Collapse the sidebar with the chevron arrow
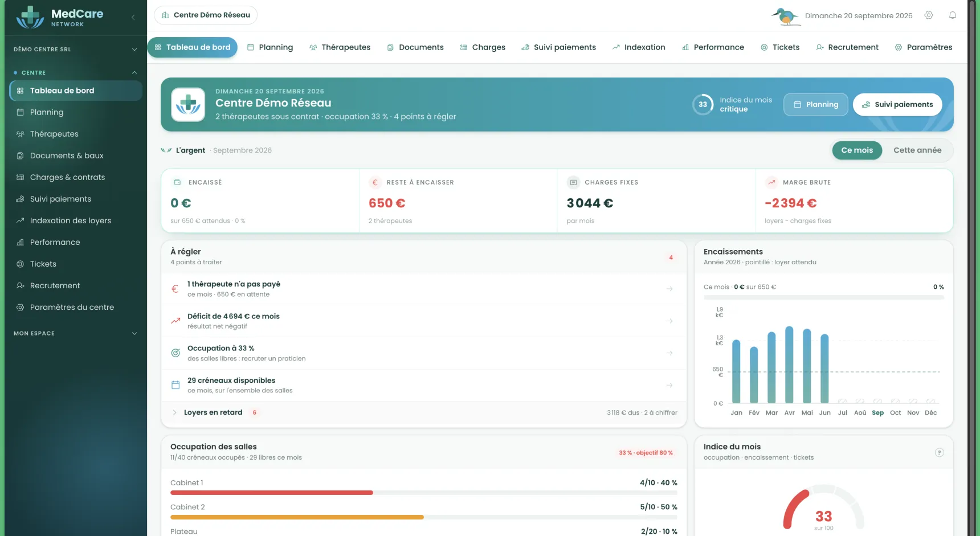 point(133,17)
